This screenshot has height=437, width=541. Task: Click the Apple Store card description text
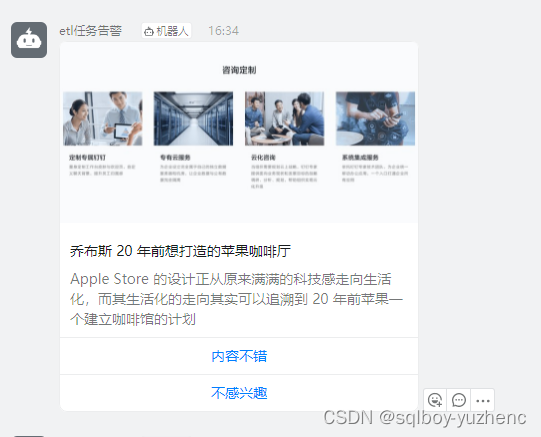(x=236, y=299)
